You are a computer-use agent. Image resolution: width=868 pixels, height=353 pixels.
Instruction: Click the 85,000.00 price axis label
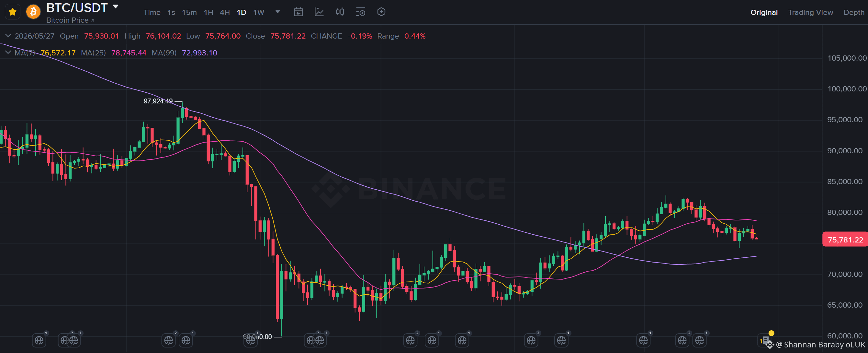point(845,182)
